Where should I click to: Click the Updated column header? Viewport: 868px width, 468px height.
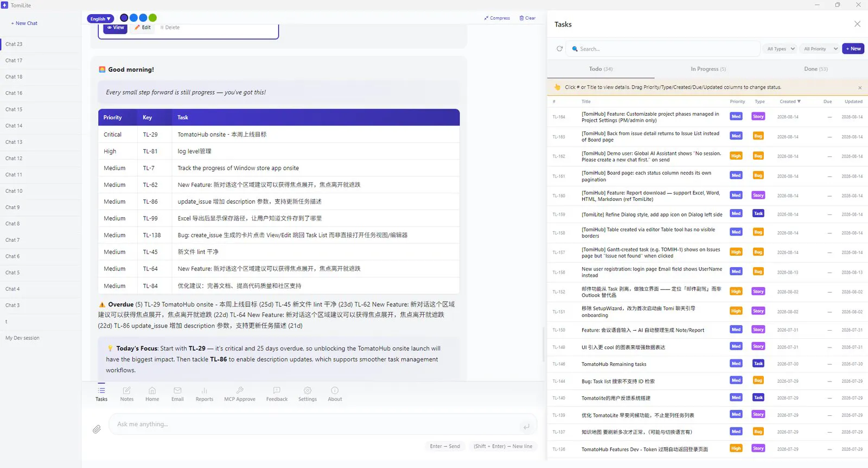(853, 102)
